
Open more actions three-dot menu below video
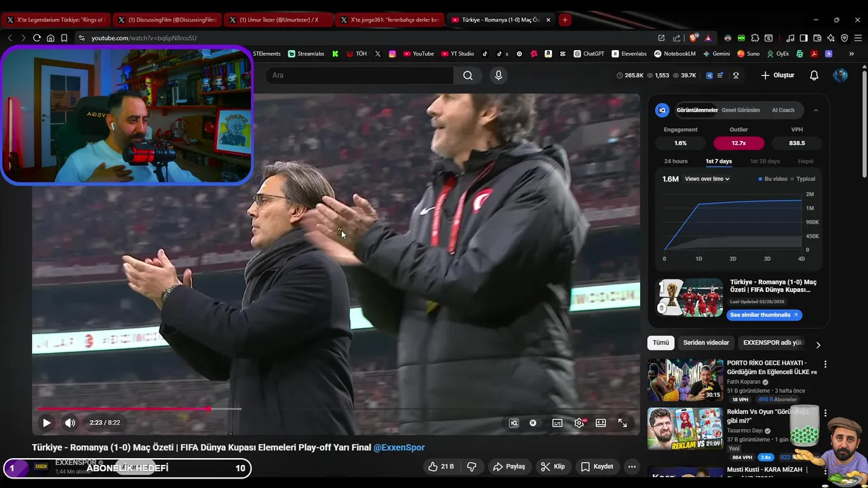[631, 466]
